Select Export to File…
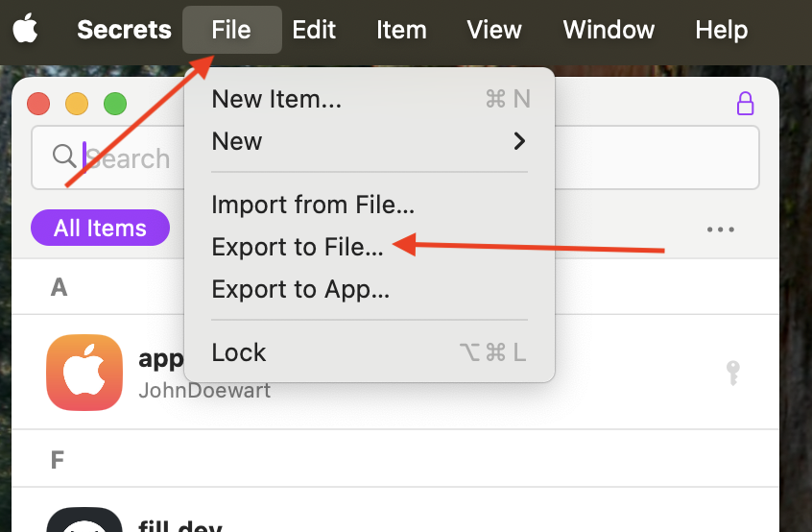The height and width of the screenshot is (532, 812). coord(370,247)
